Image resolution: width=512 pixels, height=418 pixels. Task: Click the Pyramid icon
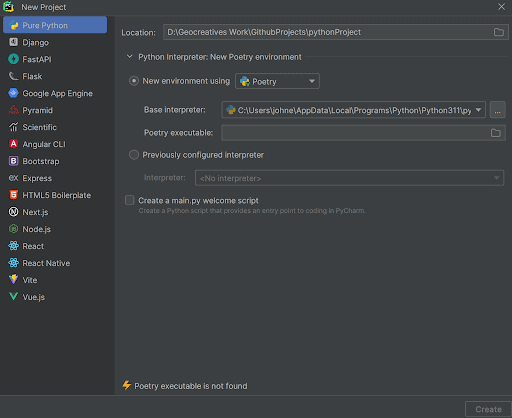click(x=14, y=110)
